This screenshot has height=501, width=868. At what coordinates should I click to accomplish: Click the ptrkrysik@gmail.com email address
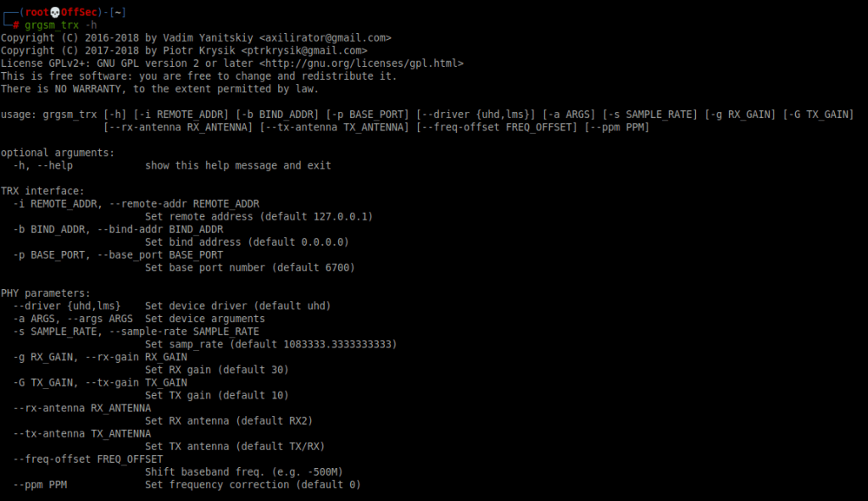coord(304,50)
